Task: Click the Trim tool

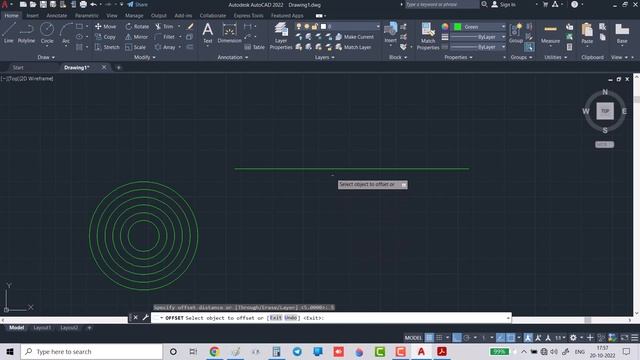Action: pos(164,27)
